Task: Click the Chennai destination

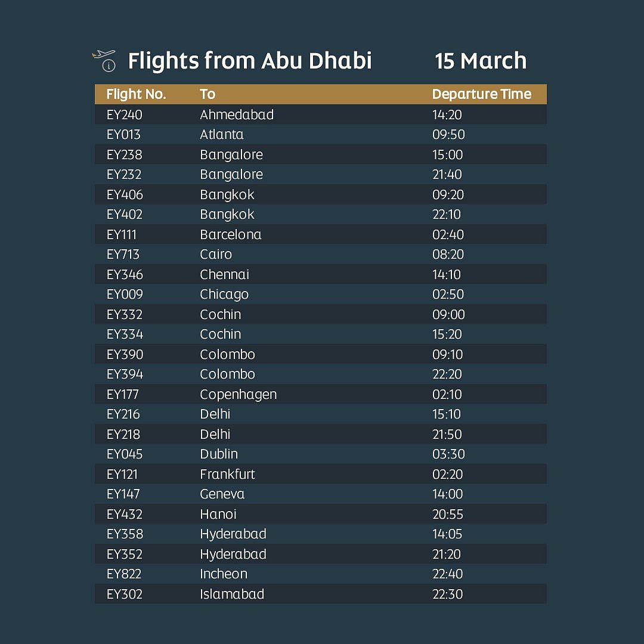Action: (x=224, y=274)
